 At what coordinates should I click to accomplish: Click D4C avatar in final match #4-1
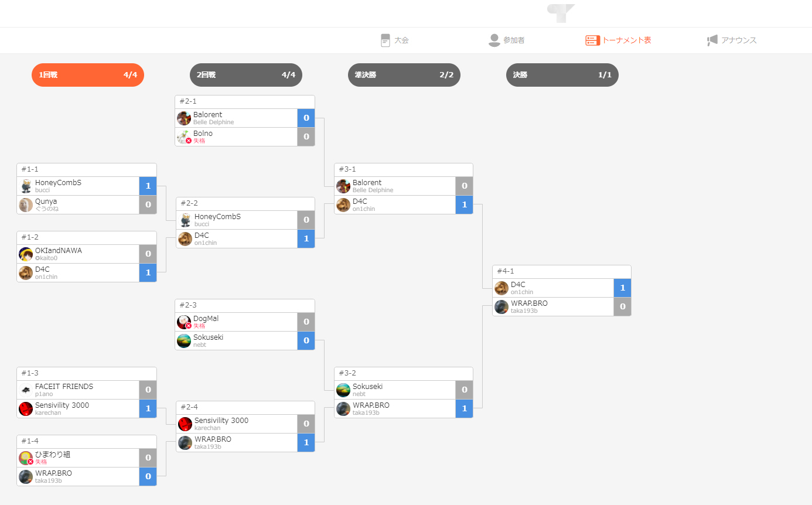(501, 288)
